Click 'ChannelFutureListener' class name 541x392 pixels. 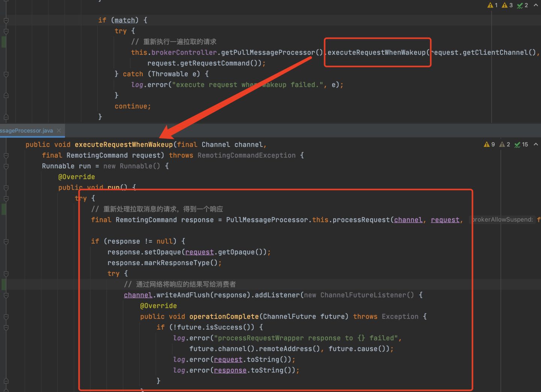(x=363, y=295)
